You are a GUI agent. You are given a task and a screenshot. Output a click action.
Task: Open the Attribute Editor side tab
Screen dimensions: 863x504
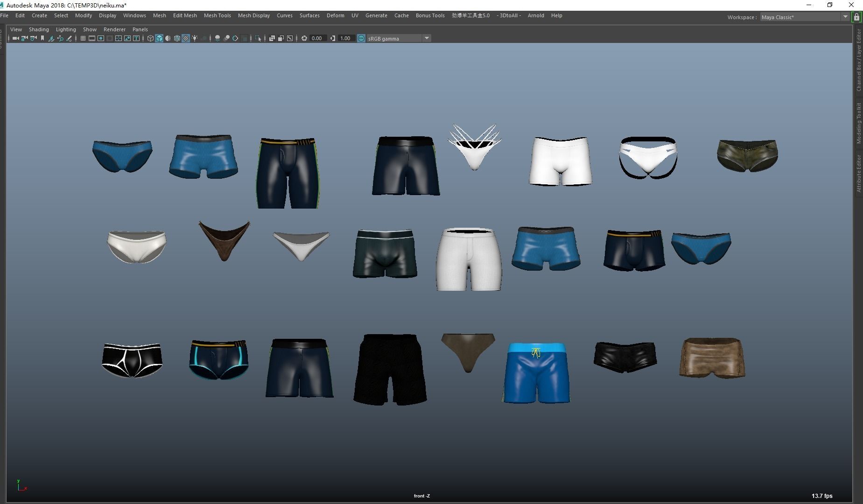click(x=858, y=174)
